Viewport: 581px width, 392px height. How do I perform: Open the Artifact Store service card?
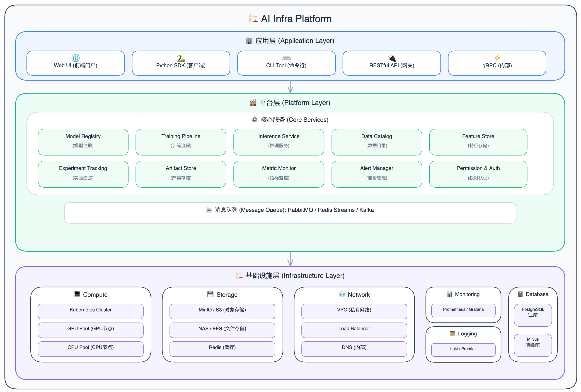coord(181,174)
